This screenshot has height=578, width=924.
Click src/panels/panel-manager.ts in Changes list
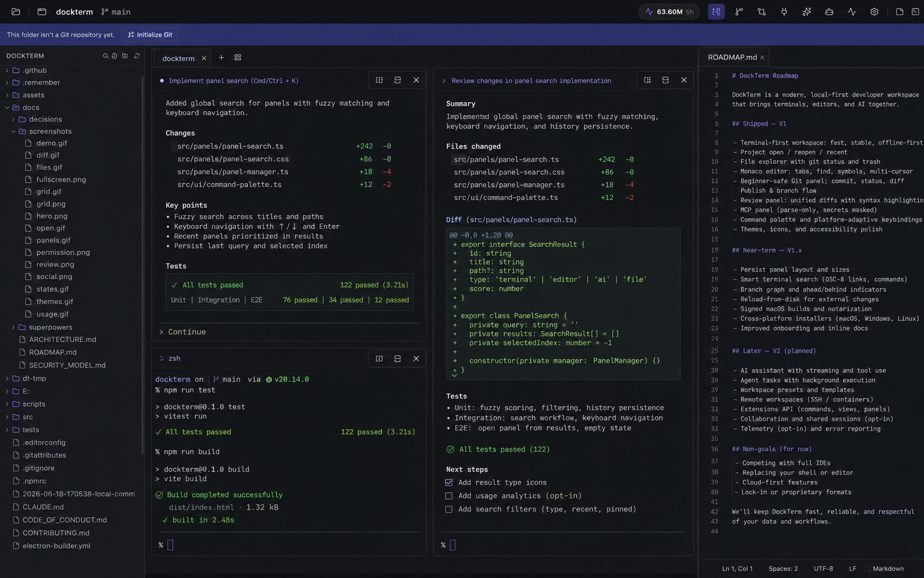pos(232,172)
